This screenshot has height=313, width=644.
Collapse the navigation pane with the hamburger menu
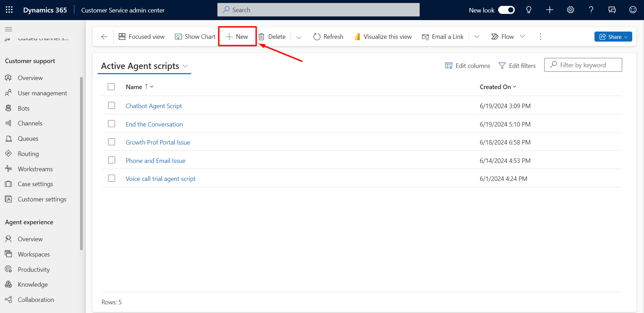[8, 29]
